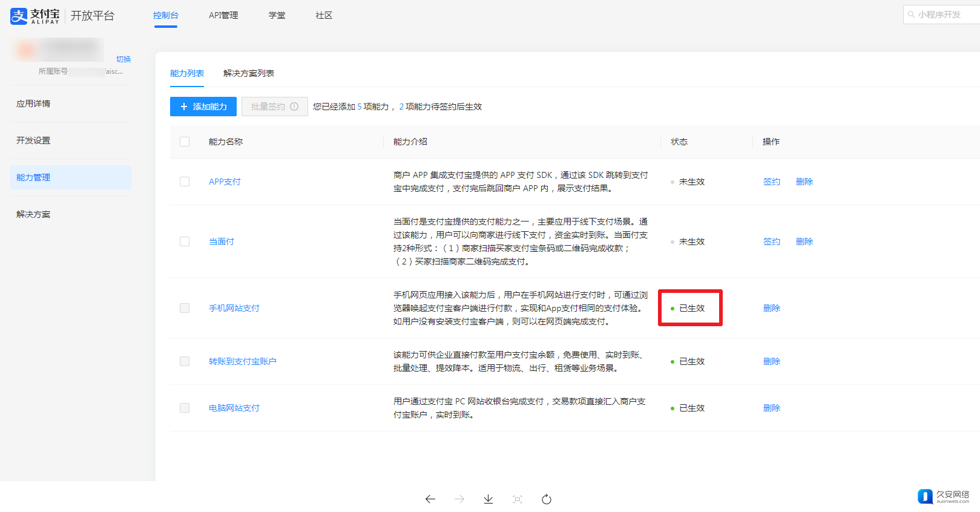Open the 转账到支付宝账户 capability link
980x512 pixels.
(x=242, y=361)
